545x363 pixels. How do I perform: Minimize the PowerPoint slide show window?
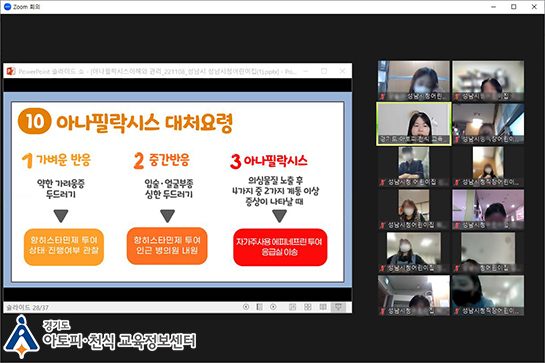(306, 71)
